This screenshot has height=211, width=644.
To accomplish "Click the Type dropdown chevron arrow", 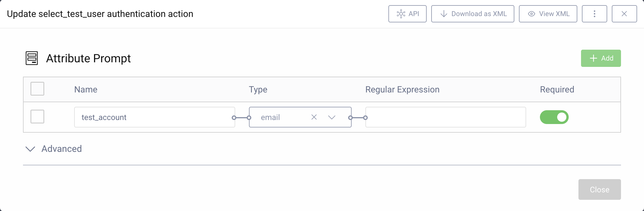I will (x=332, y=117).
